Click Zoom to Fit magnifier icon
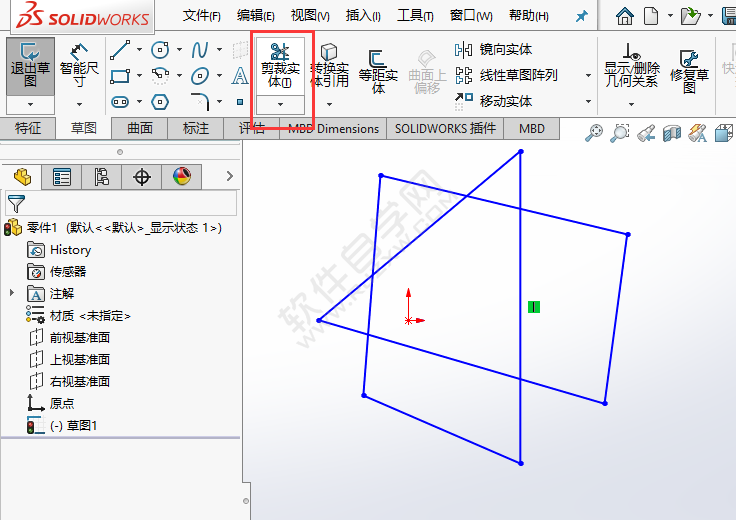Viewport: 736px width, 520px height. (x=594, y=133)
